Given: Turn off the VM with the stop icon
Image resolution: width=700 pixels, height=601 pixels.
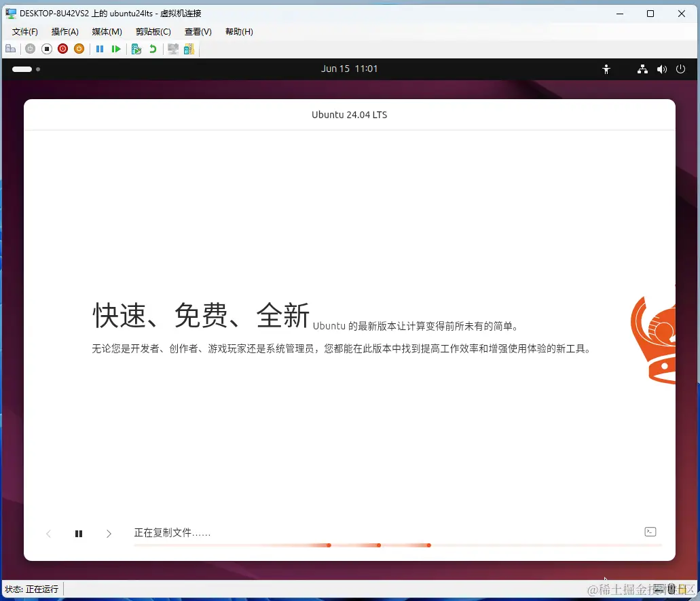Looking at the screenshot, I should [46, 48].
